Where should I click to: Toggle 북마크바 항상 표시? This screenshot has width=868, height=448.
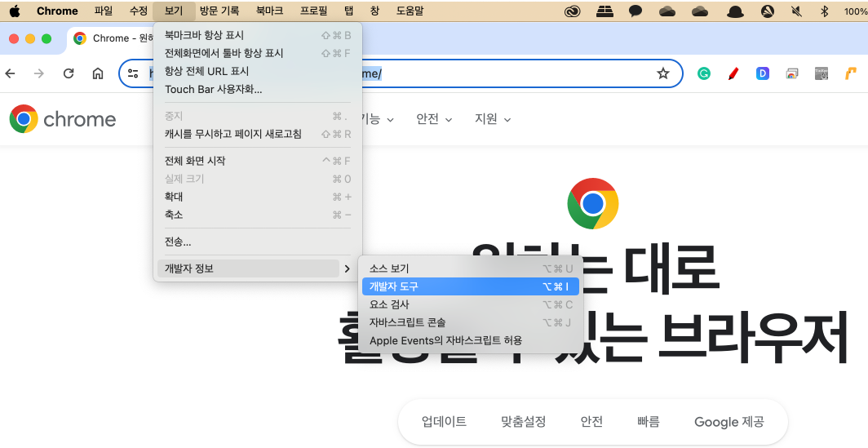[258, 35]
